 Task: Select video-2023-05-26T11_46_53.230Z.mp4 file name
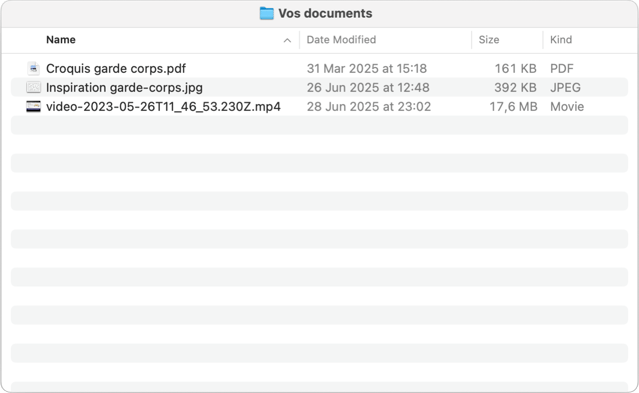click(x=163, y=106)
